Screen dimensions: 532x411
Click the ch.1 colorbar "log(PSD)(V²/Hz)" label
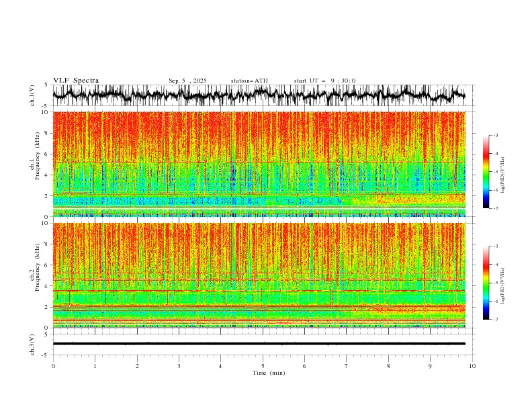tap(503, 175)
